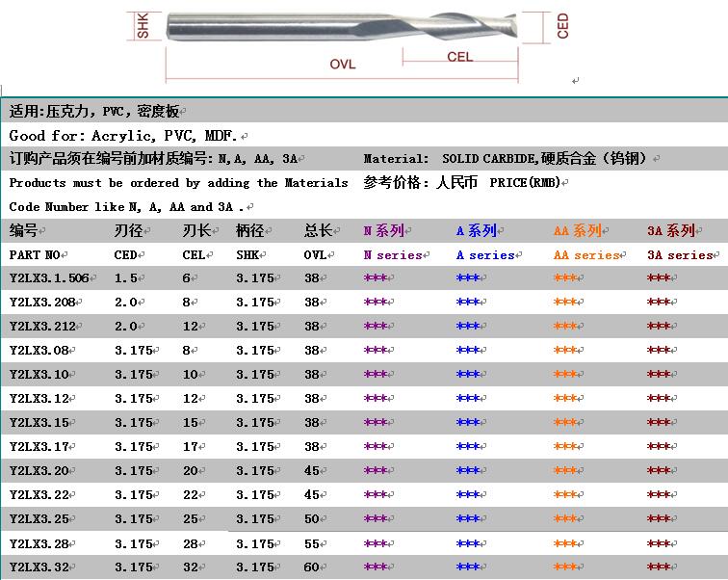
Task: Click the end mill cutter image
Action: point(342,26)
